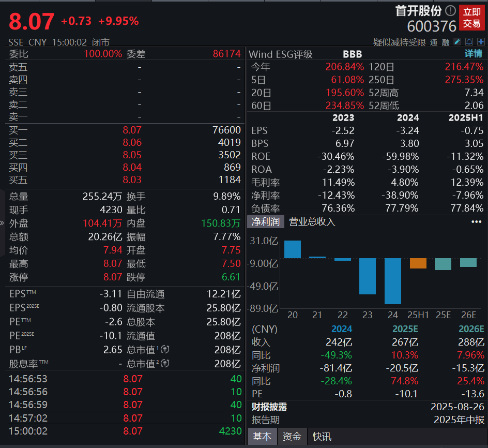This screenshot has height=448, width=488.
Task: Select the 净利润 chart view
Action: (x=265, y=221)
